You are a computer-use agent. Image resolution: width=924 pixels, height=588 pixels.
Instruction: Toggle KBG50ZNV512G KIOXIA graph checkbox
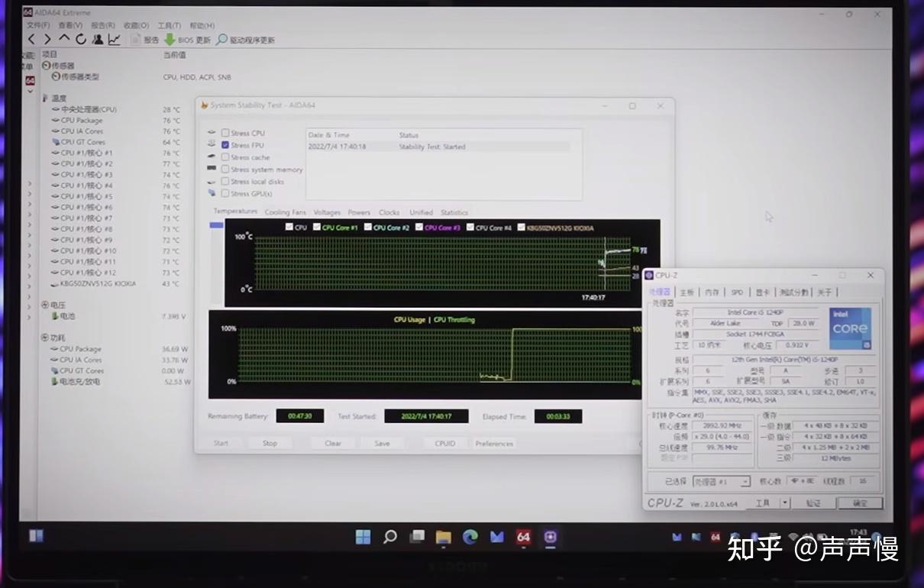click(x=522, y=228)
